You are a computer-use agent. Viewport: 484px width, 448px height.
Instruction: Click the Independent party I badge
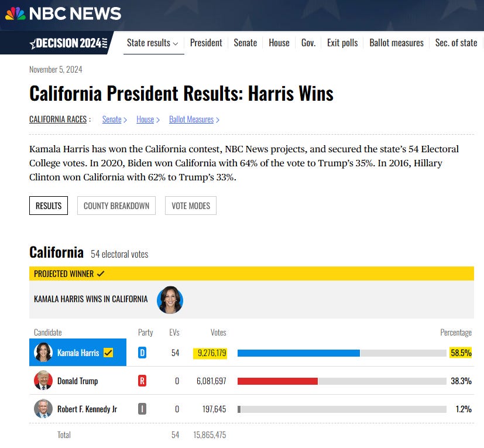click(142, 409)
